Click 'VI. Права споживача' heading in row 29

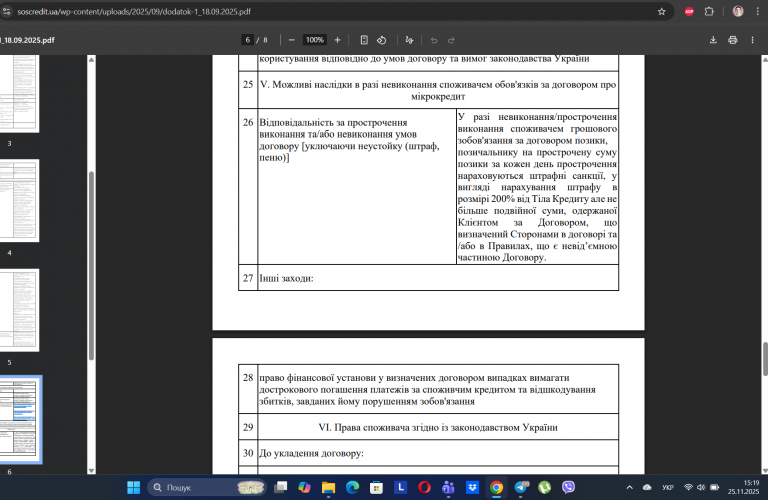coord(438,428)
